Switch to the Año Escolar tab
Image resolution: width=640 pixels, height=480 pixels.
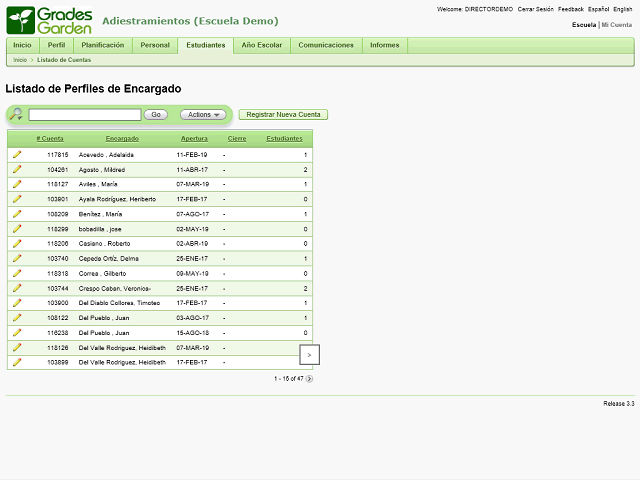(262, 45)
